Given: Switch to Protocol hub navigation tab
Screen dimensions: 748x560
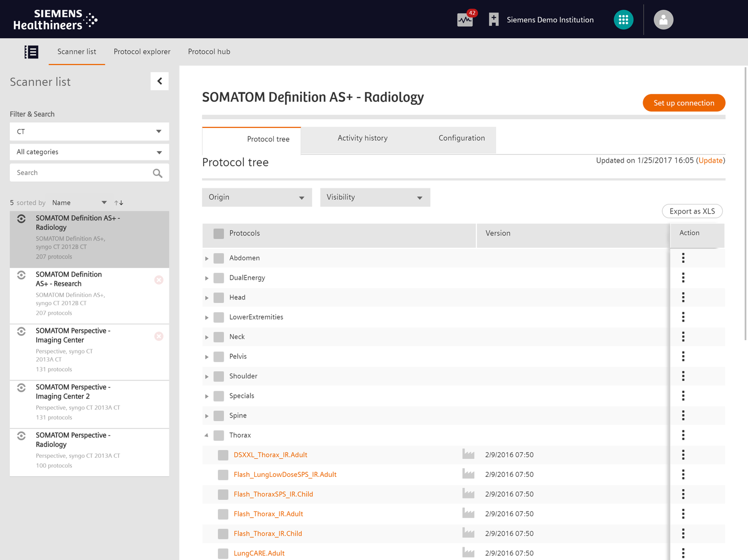Looking at the screenshot, I should point(209,52).
